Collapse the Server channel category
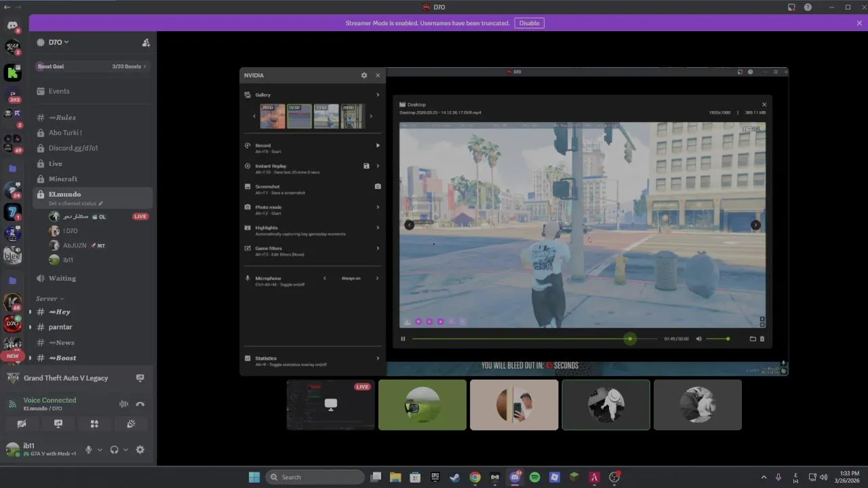The image size is (868, 488). point(50,299)
